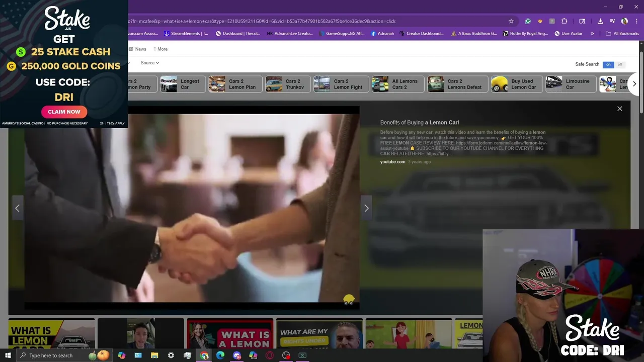
Task: Open the gray T extension icon
Action: [552, 21]
